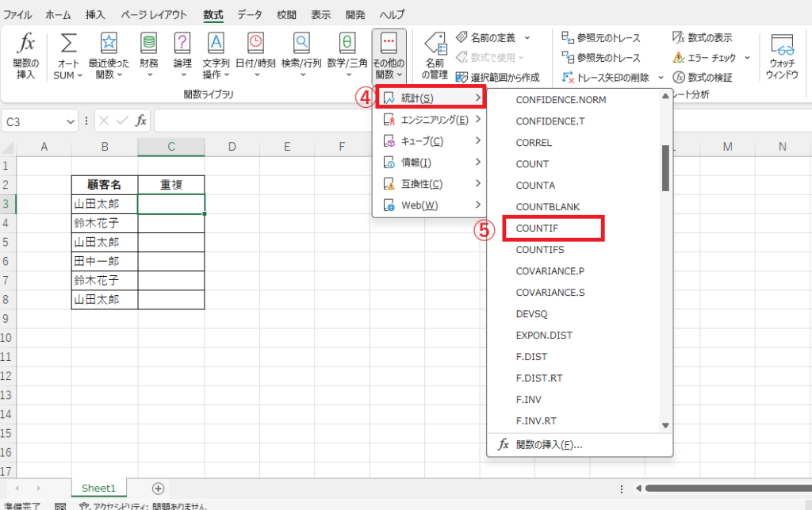Select cell containing 田中一郎
This screenshot has width=812, height=510.
pos(105,262)
